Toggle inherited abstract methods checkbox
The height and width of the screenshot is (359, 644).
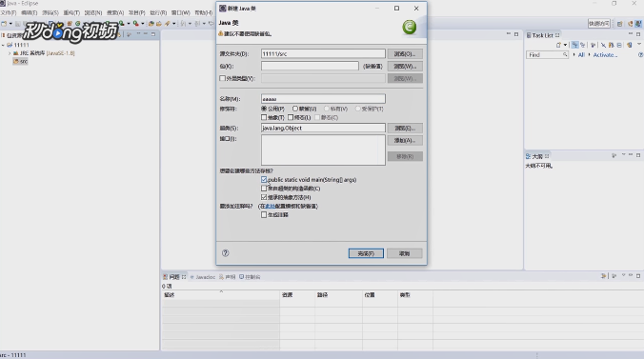coord(264,197)
